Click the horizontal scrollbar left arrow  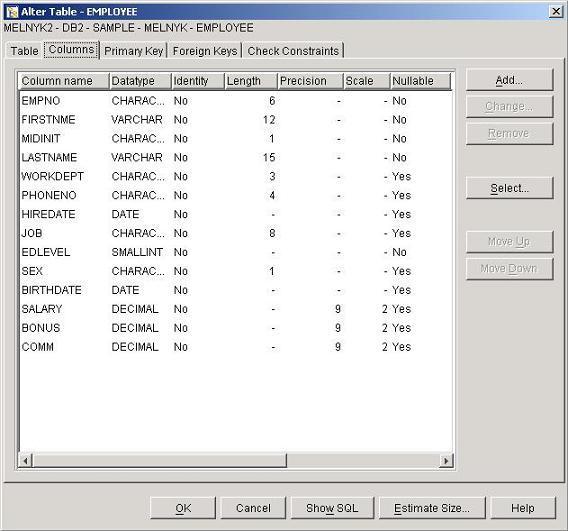tap(25, 461)
